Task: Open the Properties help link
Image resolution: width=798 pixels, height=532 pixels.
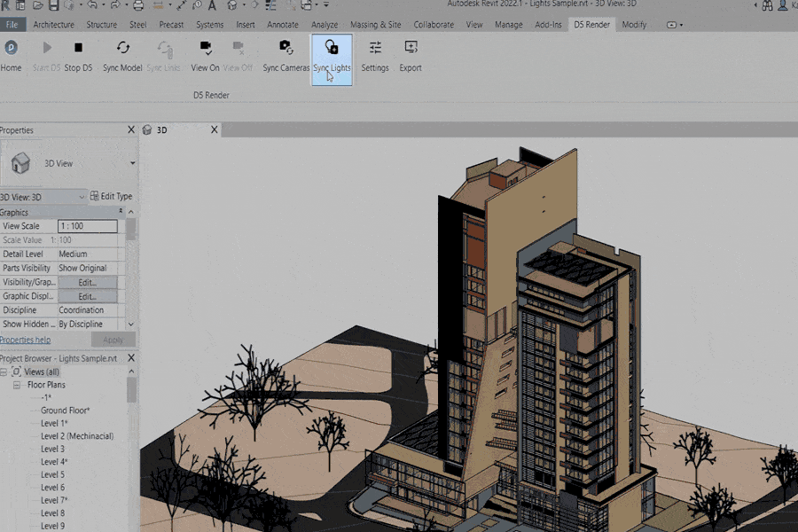Action: pos(26,340)
